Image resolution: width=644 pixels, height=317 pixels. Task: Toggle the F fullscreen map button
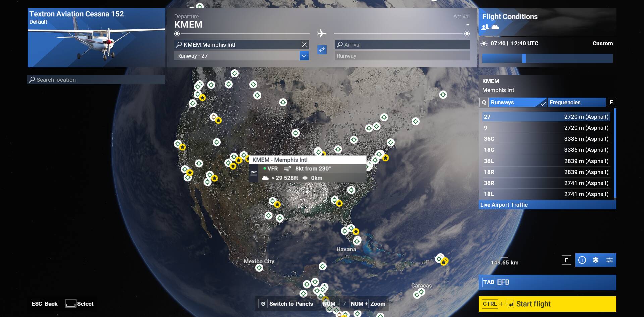(x=567, y=260)
